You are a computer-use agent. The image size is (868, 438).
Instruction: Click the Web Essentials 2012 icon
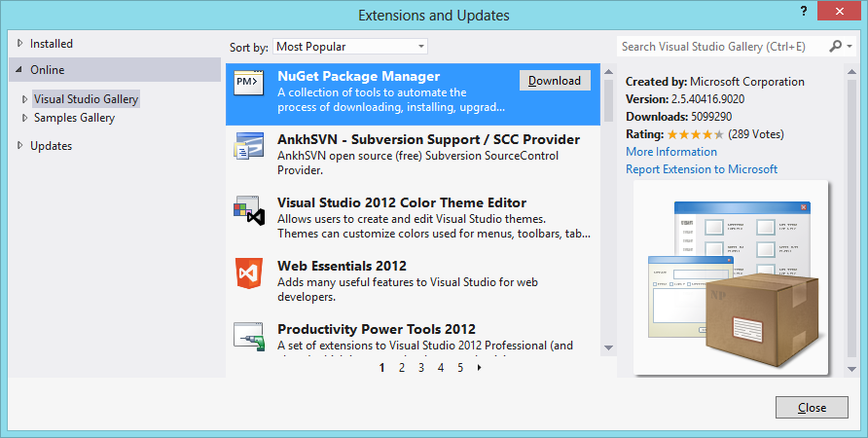tap(248, 274)
